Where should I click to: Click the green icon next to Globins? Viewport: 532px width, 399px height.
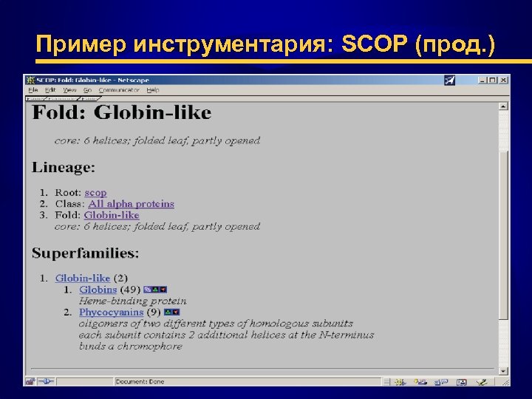pos(155,290)
